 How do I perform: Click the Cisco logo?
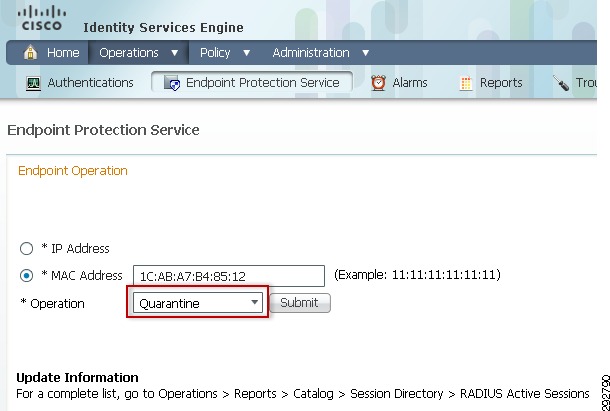point(42,19)
